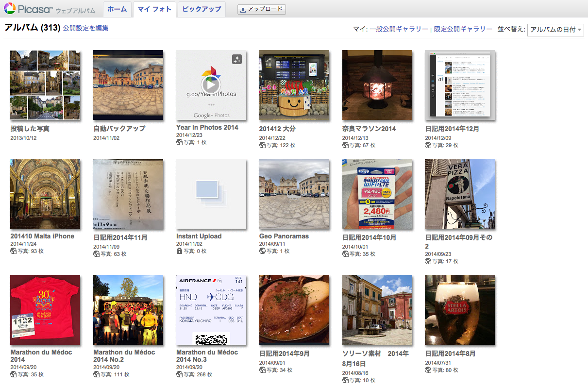588x388 pixels.
Task: Click the Picasa logo icon
Action: point(10,9)
